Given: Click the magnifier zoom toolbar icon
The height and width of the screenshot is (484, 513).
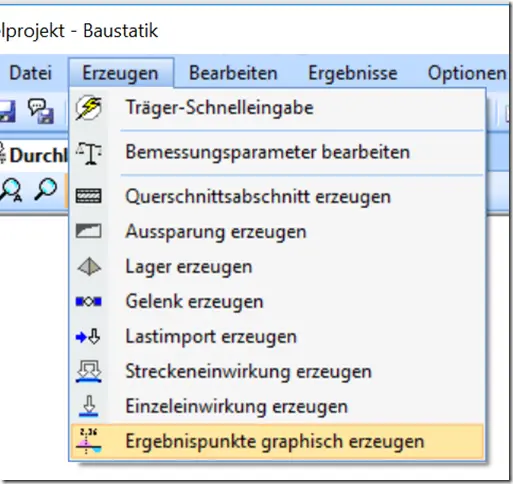Looking at the screenshot, I should coord(46,189).
